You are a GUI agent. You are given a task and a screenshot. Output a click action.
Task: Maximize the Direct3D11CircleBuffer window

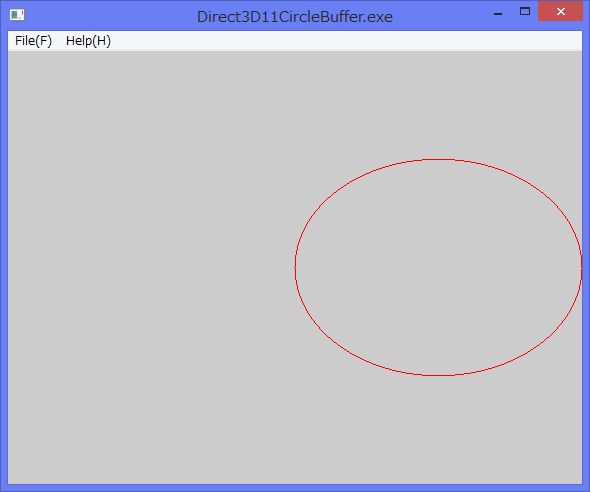pos(525,12)
